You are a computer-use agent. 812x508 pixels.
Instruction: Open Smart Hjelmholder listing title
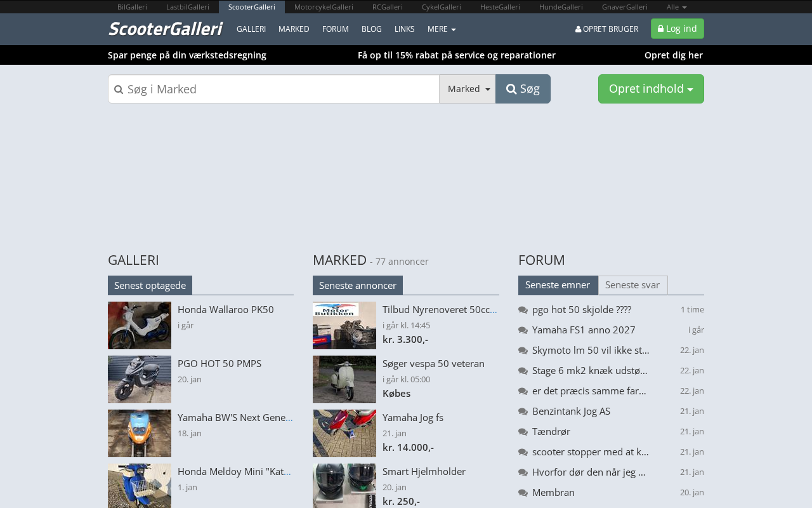click(424, 472)
